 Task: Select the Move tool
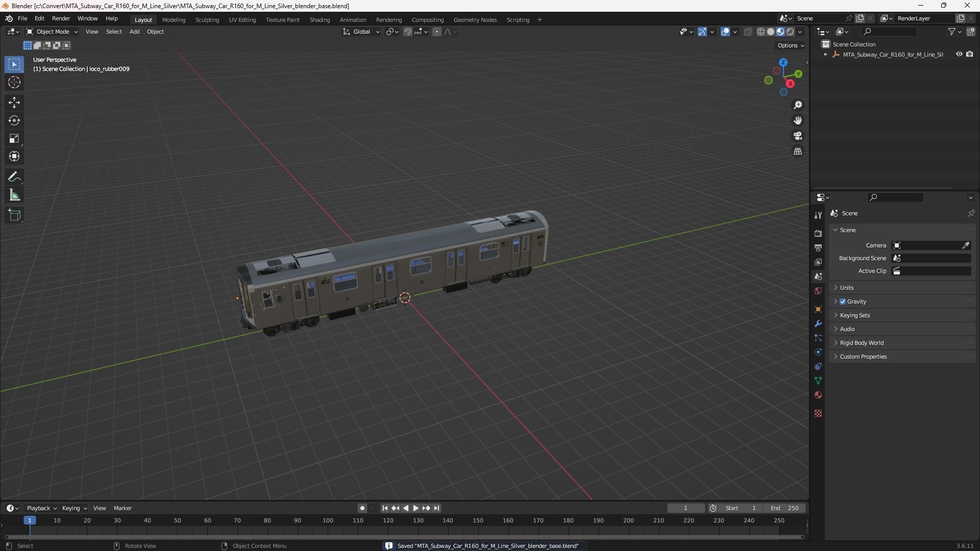click(x=14, y=103)
